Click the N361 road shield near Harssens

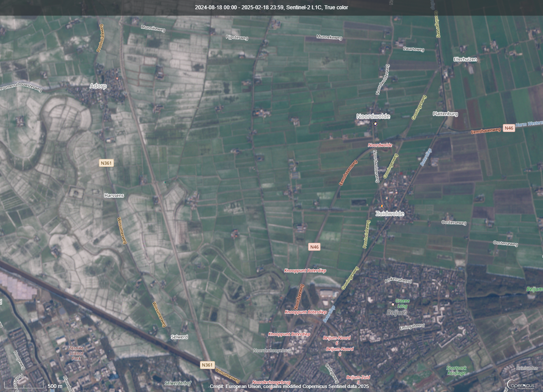[106, 163]
